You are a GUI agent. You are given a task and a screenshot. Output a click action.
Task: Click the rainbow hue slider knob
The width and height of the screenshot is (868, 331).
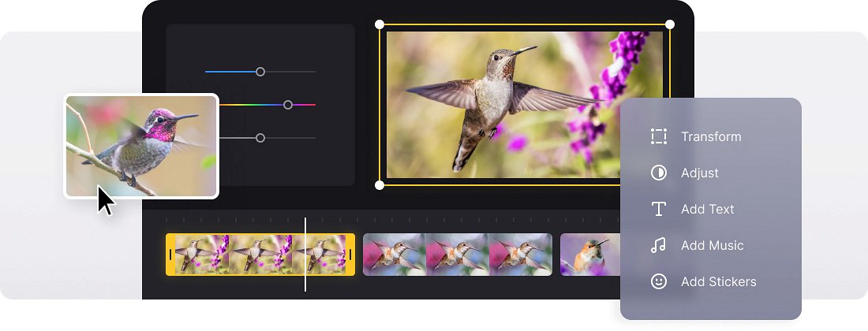tap(288, 105)
